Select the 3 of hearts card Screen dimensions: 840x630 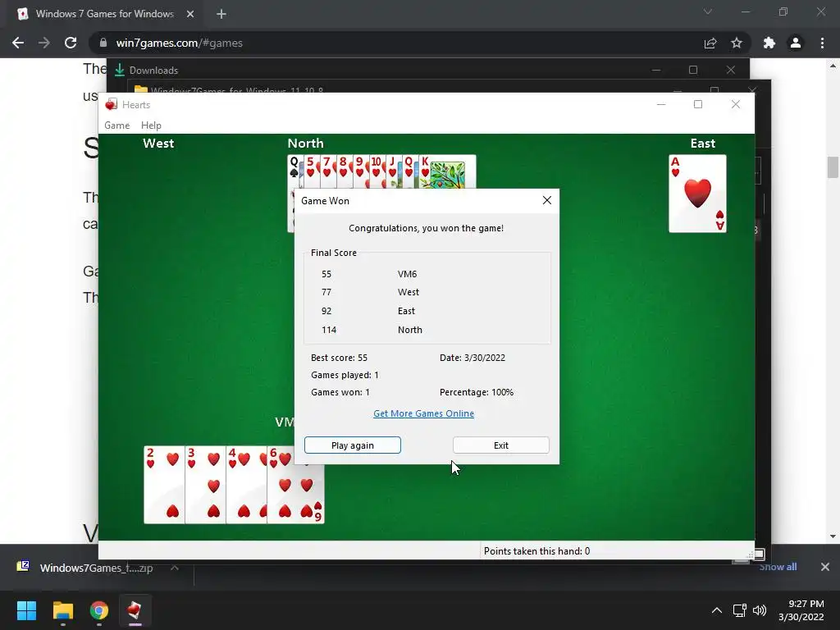pos(205,485)
